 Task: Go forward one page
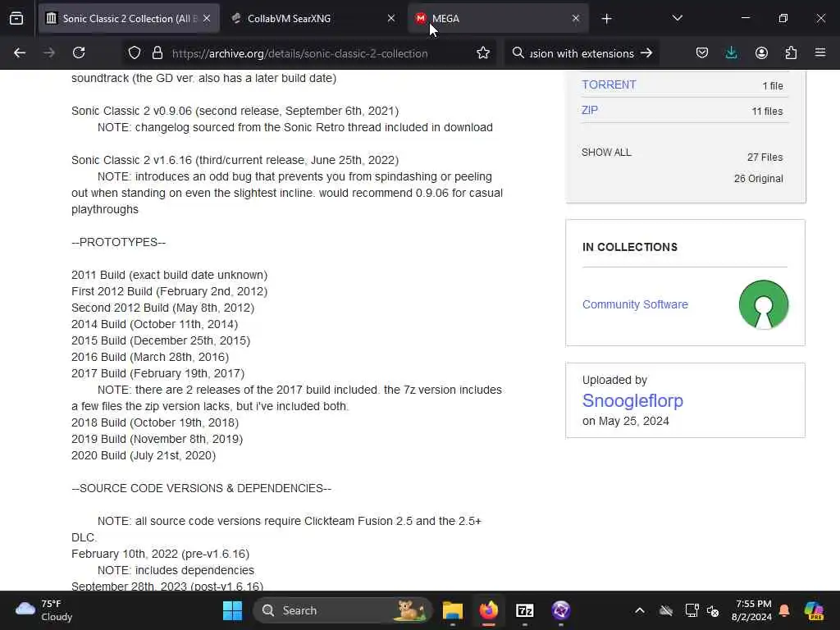coord(48,53)
